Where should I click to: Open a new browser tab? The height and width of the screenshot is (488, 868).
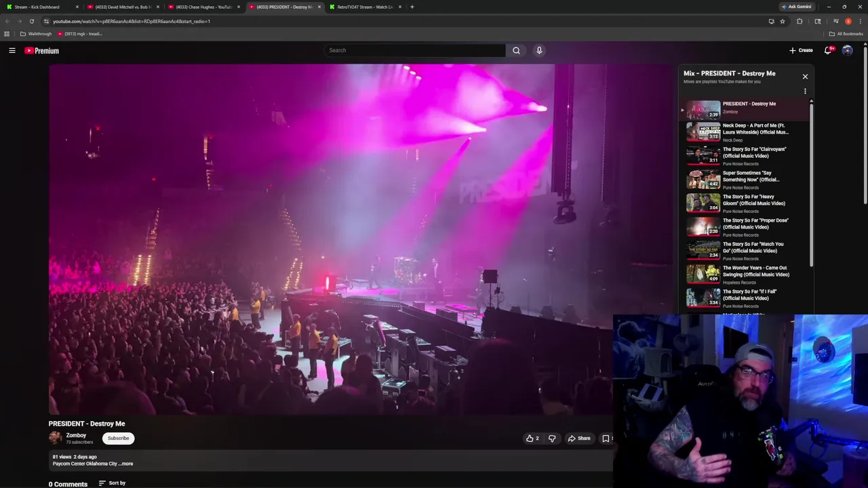412,7
